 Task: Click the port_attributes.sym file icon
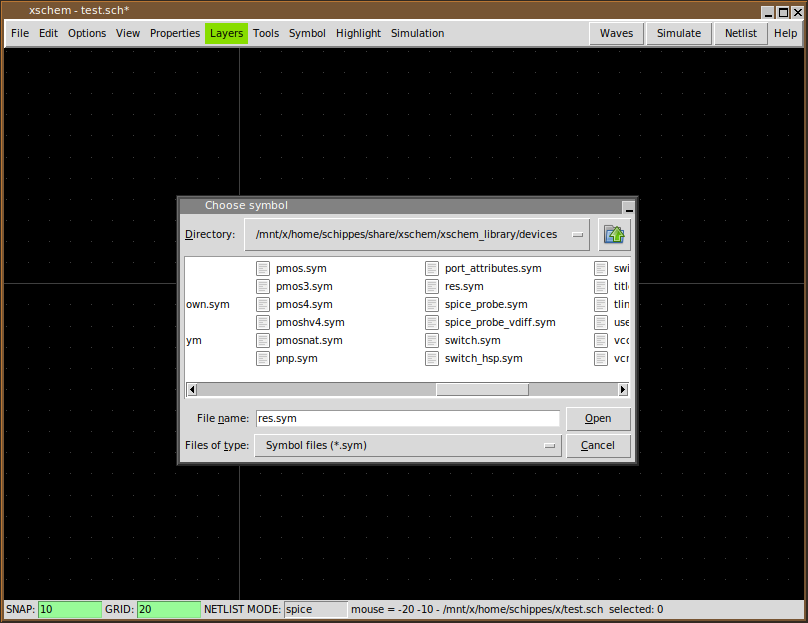point(432,268)
